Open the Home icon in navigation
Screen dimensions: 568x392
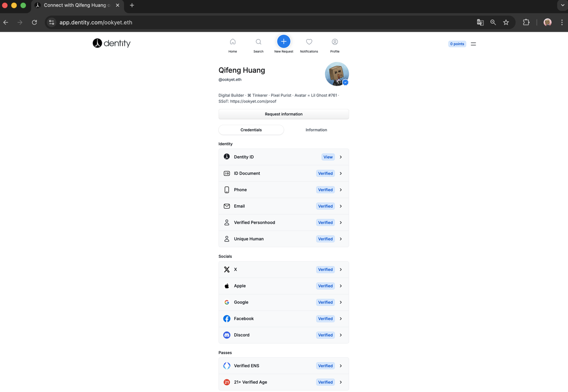[x=232, y=45]
